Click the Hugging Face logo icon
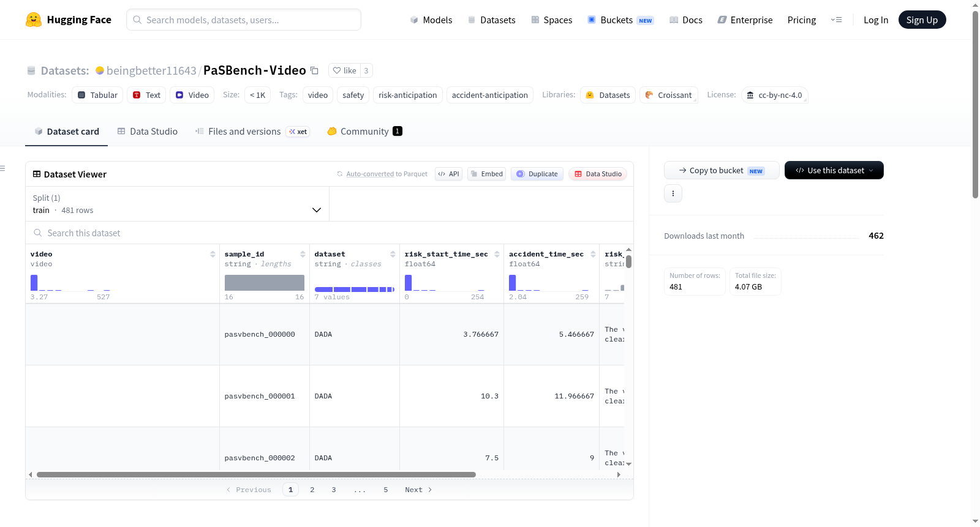This screenshot has height=527, width=980. click(x=34, y=20)
